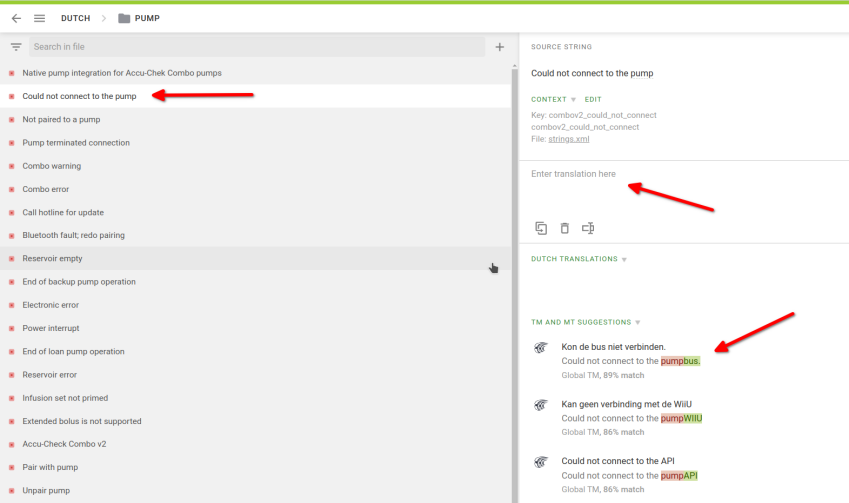This screenshot has width=849, height=503.
Task: Click the PUMP breadcrumb label
Action: (147, 18)
